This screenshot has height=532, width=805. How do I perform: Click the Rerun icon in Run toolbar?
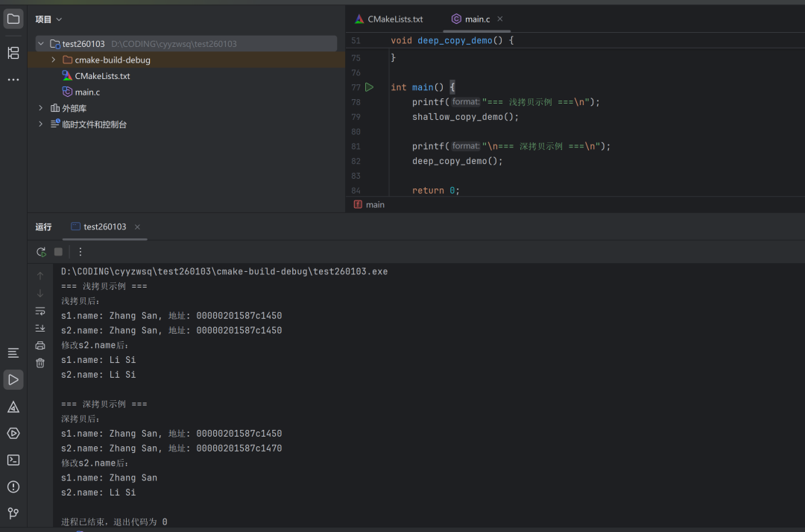tap(41, 252)
